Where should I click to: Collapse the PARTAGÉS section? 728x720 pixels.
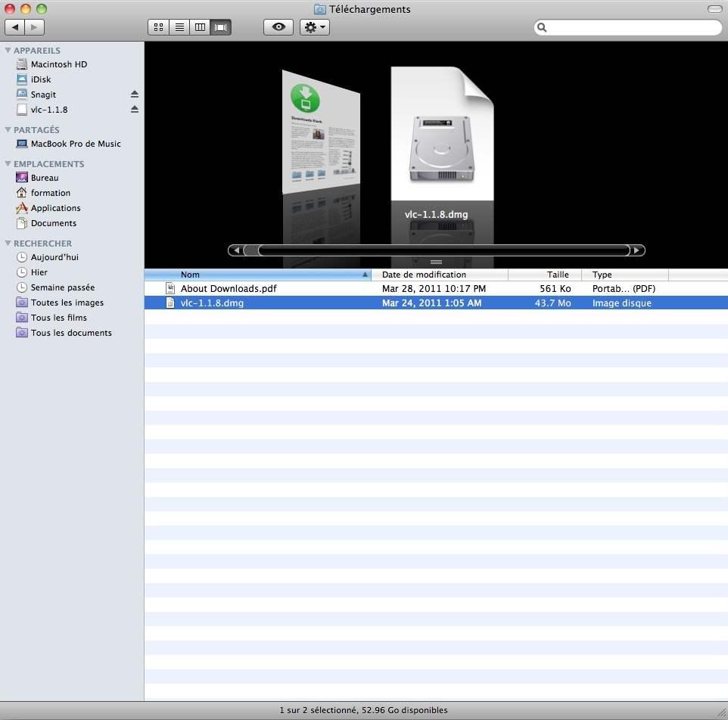[x=8, y=129]
